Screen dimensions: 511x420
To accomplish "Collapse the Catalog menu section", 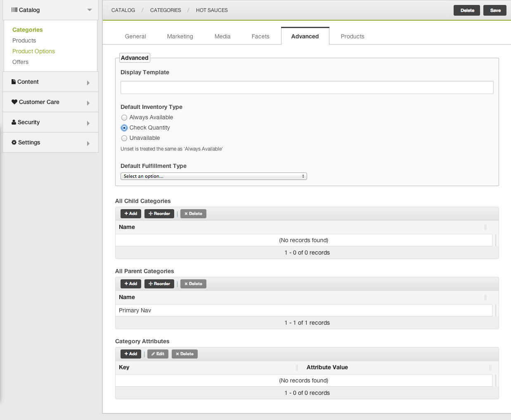I will coord(90,10).
